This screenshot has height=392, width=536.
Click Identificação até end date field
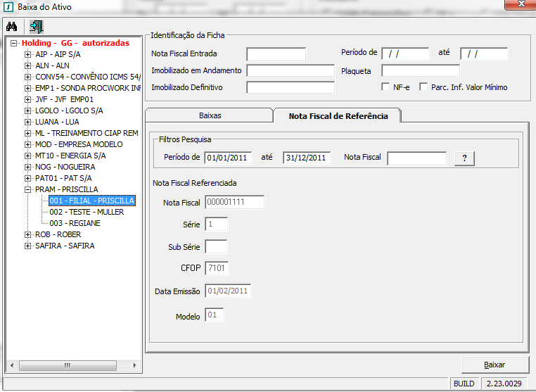[484, 53]
